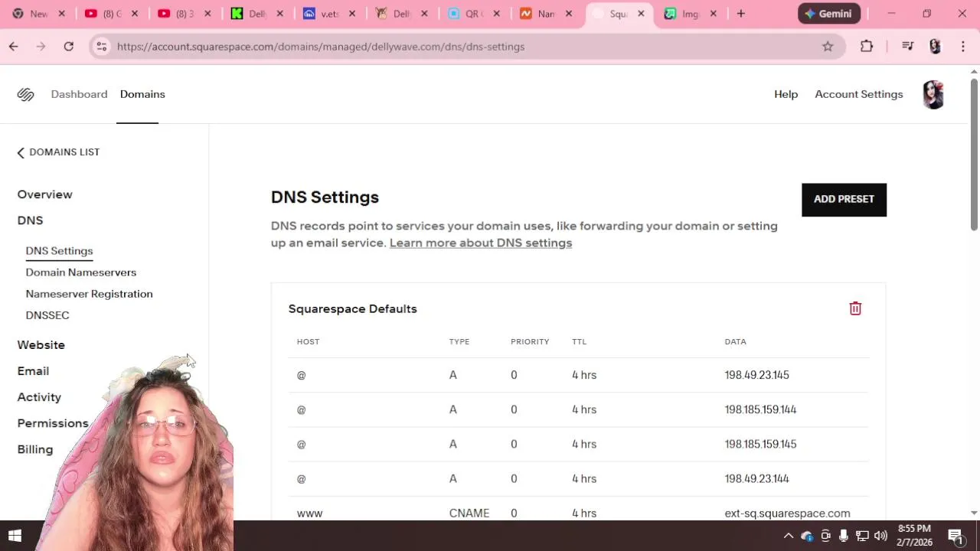Viewport: 980px width, 551px height.
Task: Open the volume speaker tray icon
Action: tap(880, 536)
